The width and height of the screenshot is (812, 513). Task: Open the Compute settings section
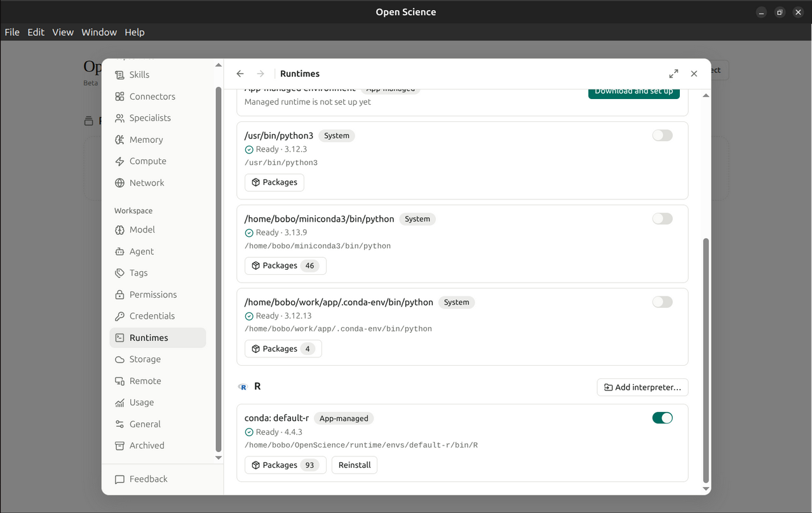pos(158,161)
